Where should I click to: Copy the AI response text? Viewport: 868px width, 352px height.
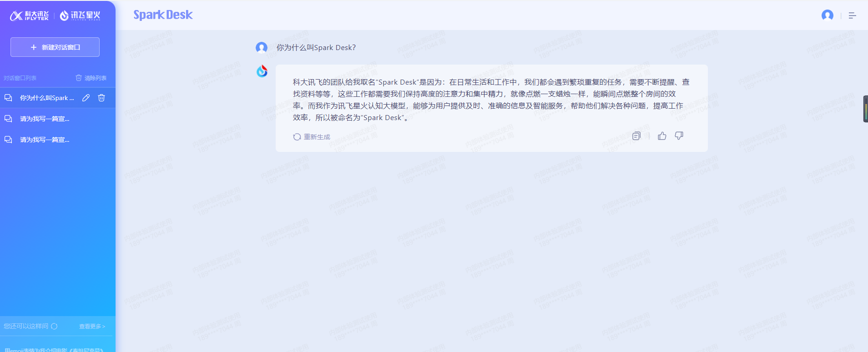636,136
